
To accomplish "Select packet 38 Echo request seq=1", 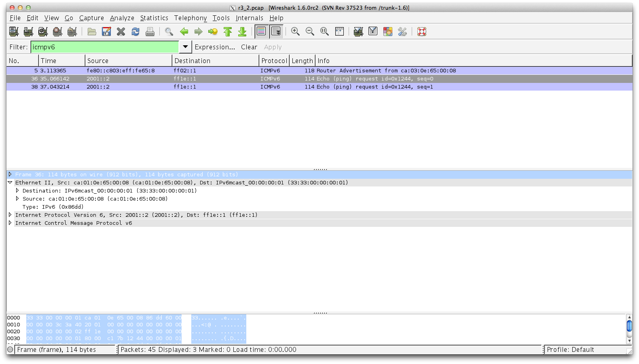I will (x=319, y=87).
